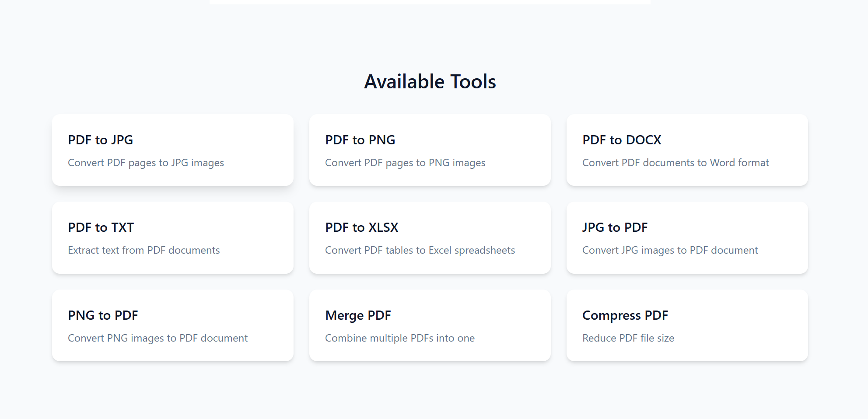Click text 'Convert PDF pages to PNG images'
868x419 pixels.
coord(405,162)
